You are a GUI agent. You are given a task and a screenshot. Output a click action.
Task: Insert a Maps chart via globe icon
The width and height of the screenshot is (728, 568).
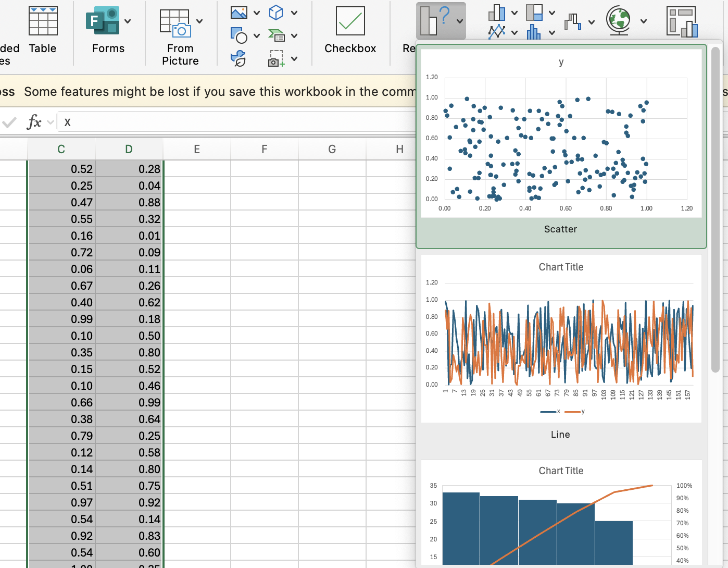pyautogui.click(x=619, y=21)
